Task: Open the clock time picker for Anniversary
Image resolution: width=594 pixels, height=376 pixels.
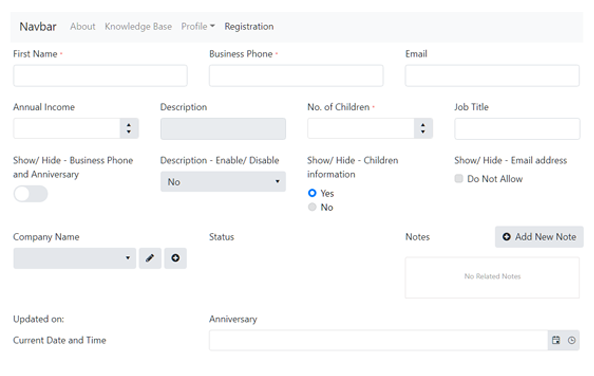Action: pyautogui.click(x=572, y=340)
